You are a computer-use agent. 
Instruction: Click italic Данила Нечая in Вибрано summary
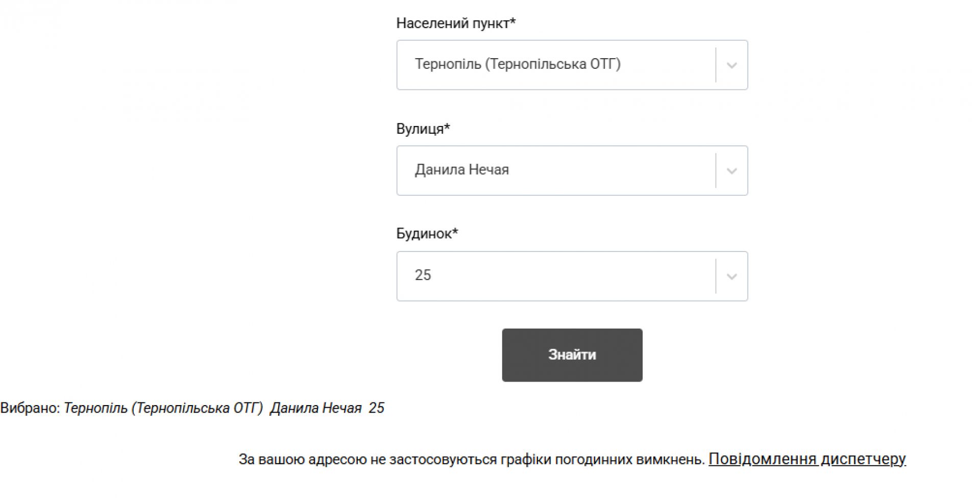(x=316, y=408)
